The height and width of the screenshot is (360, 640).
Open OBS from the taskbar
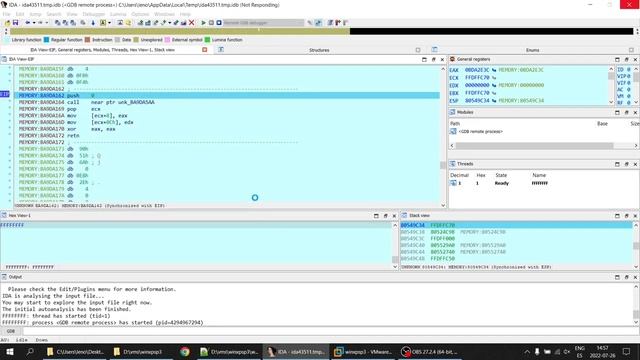tap(430, 351)
